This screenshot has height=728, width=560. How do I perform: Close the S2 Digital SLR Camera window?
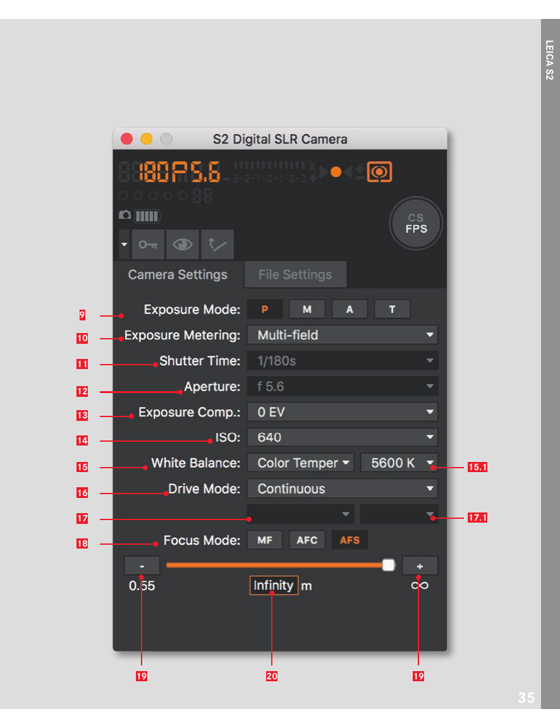(127, 139)
